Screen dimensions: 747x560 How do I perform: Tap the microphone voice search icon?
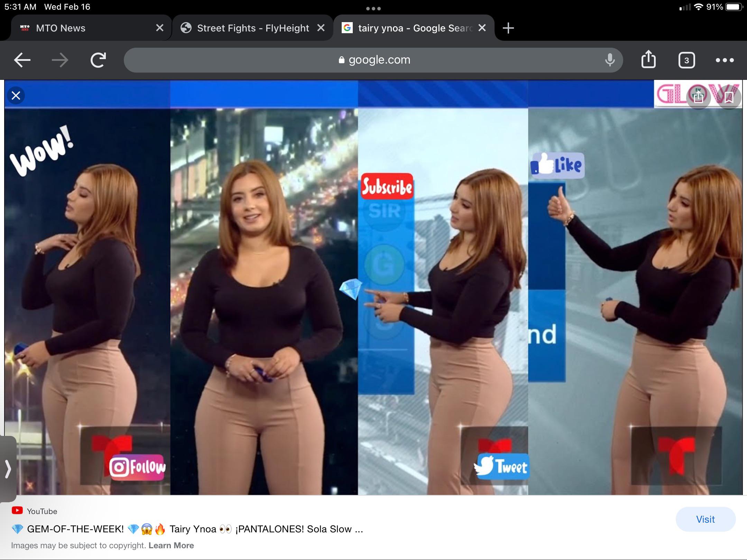[x=610, y=60]
